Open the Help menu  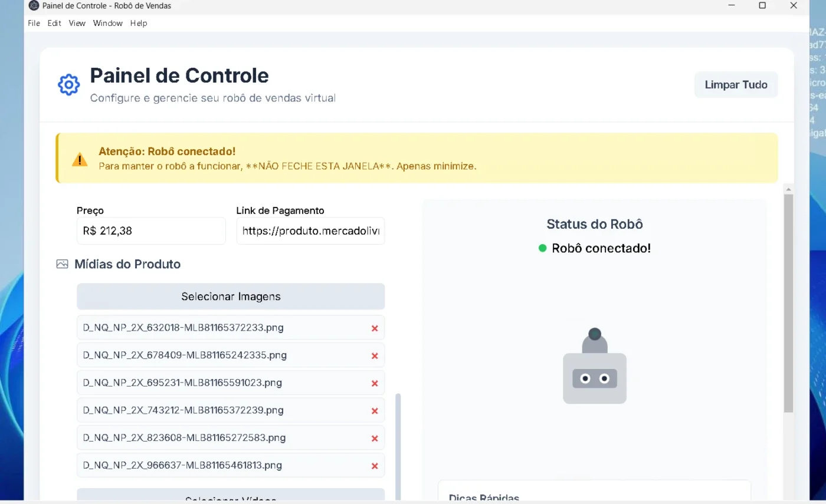[139, 23]
